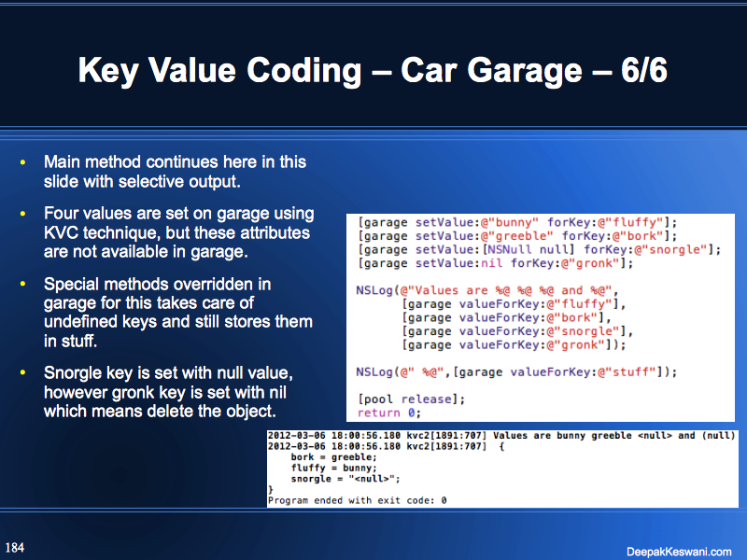Click the code line with NSNull null
The height and width of the screenshot is (560, 747).
[540, 249]
